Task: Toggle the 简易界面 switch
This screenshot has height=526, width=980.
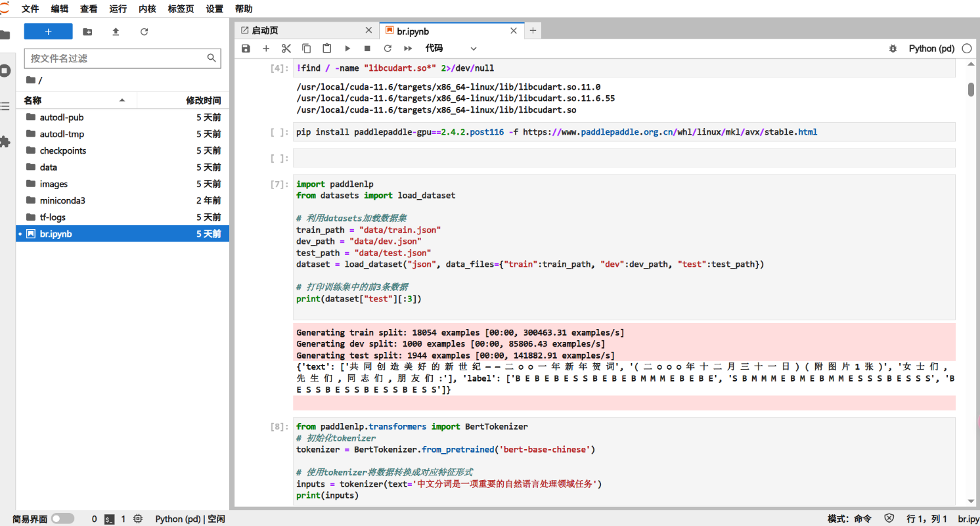Action: pyautogui.click(x=63, y=519)
